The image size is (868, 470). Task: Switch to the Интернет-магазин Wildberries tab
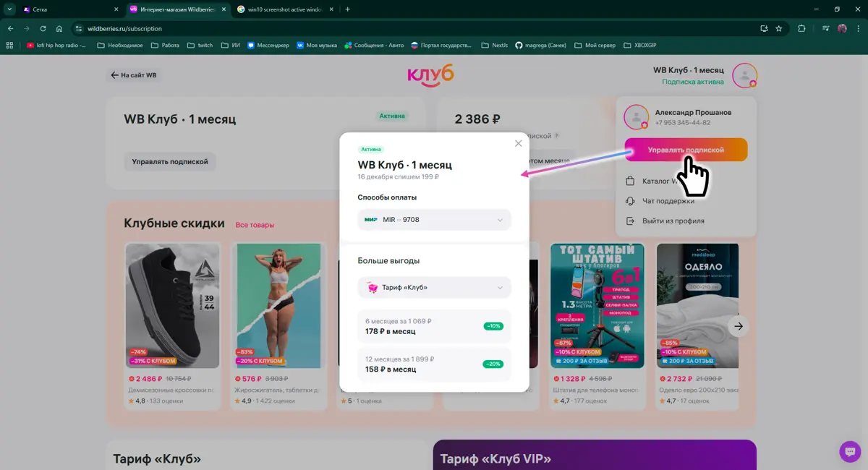(x=177, y=9)
